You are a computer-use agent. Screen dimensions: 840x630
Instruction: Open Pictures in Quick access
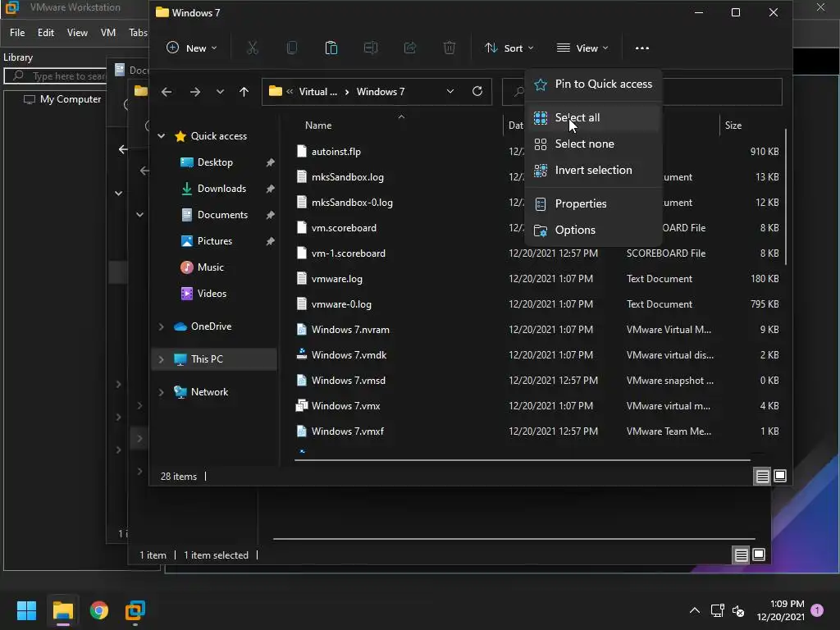pyautogui.click(x=214, y=241)
